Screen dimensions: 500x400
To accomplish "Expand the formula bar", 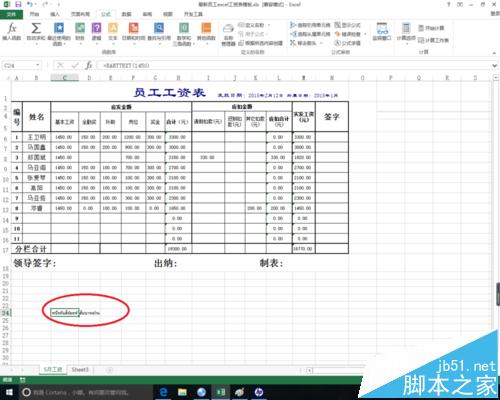I will [494, 66].
